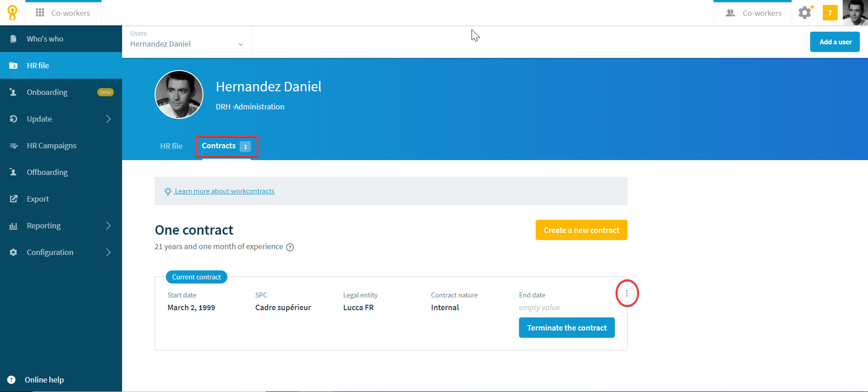
Task: Click the Add a user button
Action: [835, 42]
